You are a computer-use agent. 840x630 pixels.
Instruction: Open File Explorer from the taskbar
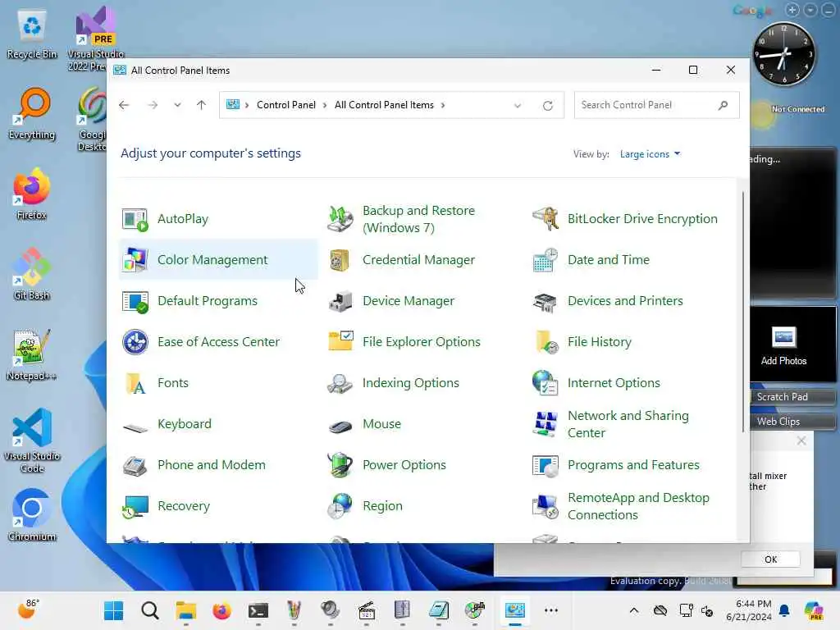186,610
